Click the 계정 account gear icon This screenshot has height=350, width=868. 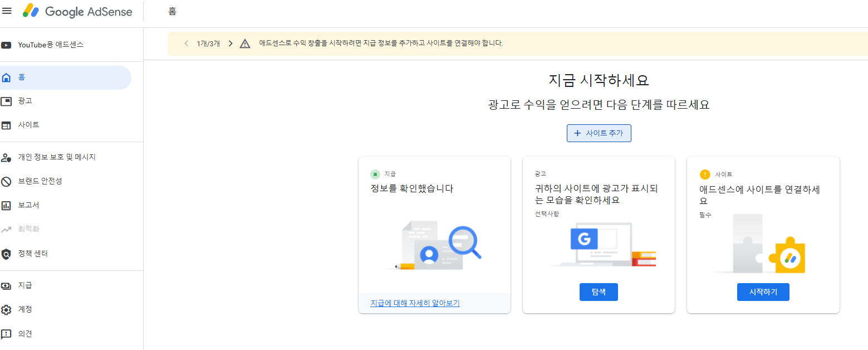(6, 309)
